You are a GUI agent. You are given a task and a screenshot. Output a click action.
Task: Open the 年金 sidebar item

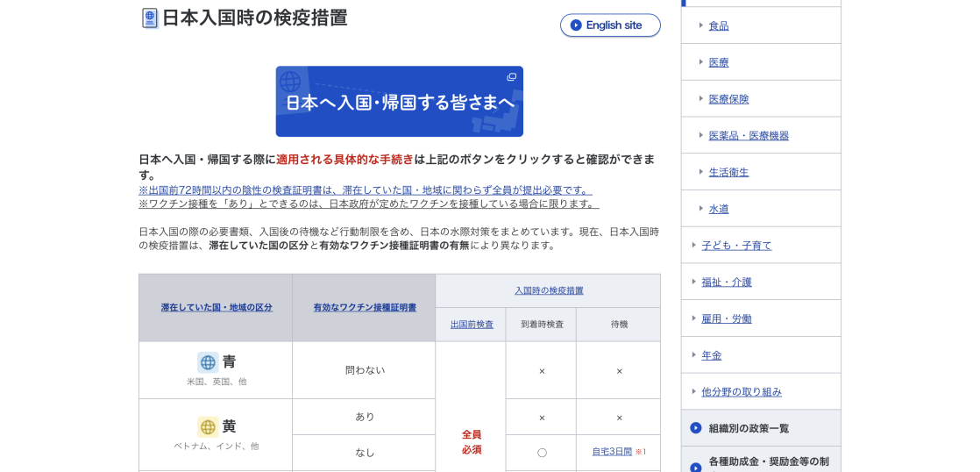[711, 355]
